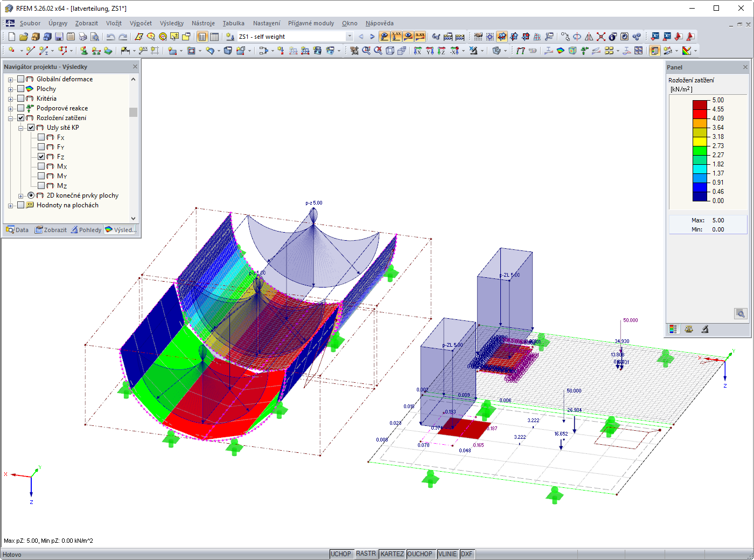The height and width of the screenshot is (560, 754).
Task: Select the 2D konečné prvky plochy radio button
Action: [x=31, y=195]
